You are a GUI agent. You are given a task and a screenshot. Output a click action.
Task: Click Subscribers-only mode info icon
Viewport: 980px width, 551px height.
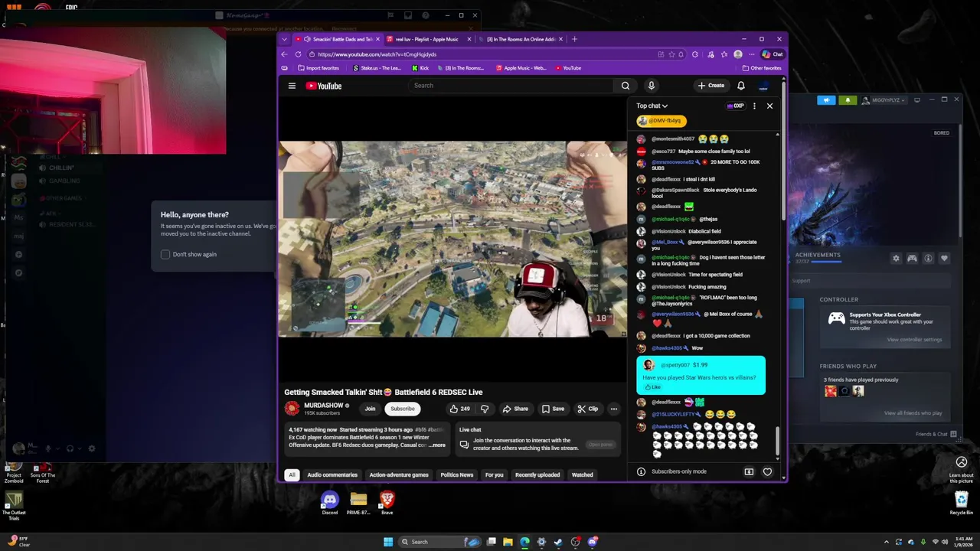coord(641,471)
